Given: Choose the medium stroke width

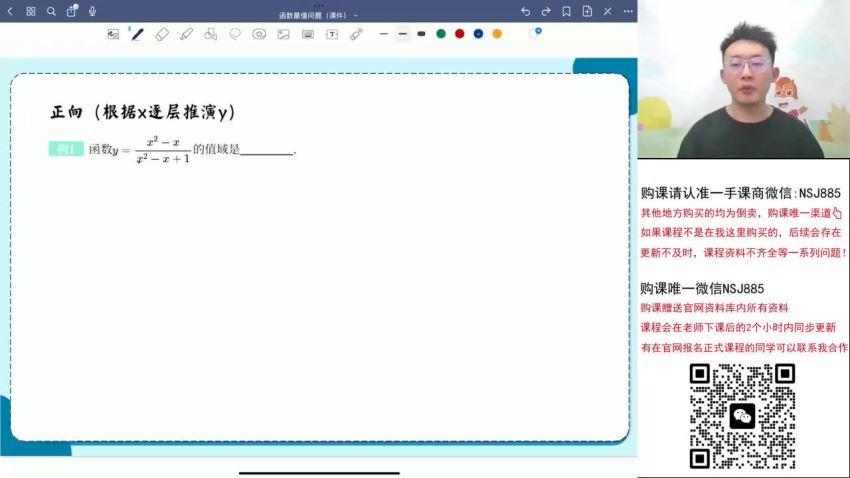Looking at the screenshot, I should click(402, 34).
